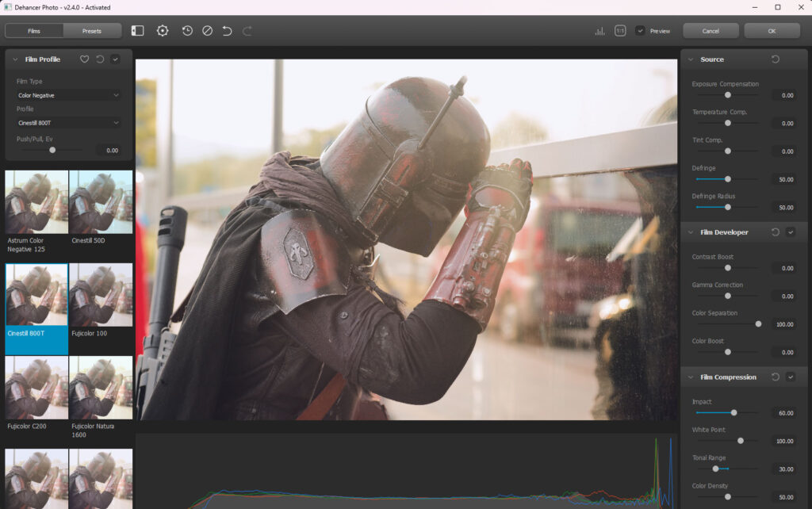Click the bypass circle-slash icon
The width and height of the screenshot is (812, 509).
click(x=207, y=31)
